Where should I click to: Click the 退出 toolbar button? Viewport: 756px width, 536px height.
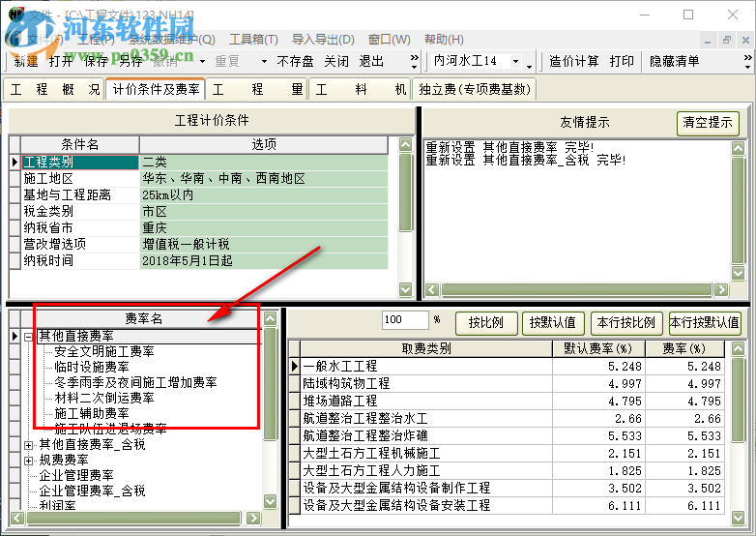pyautogui.click(x=371, y=61)
